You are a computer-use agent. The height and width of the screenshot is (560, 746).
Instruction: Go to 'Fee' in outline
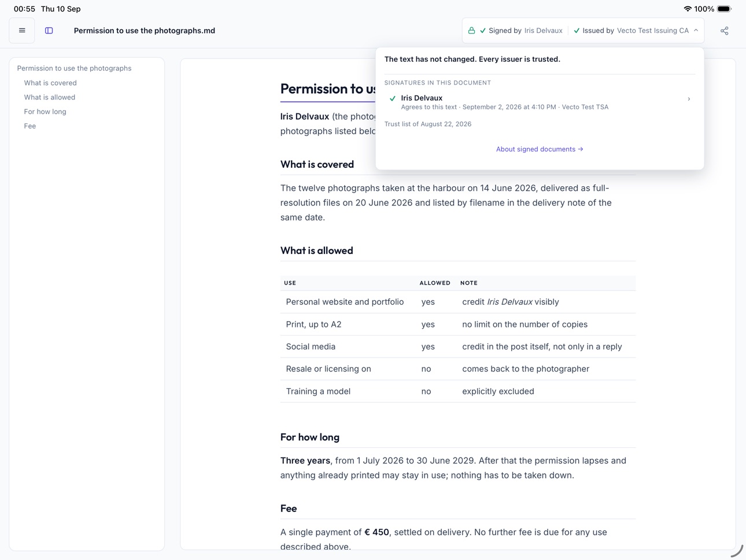point(30,126)
